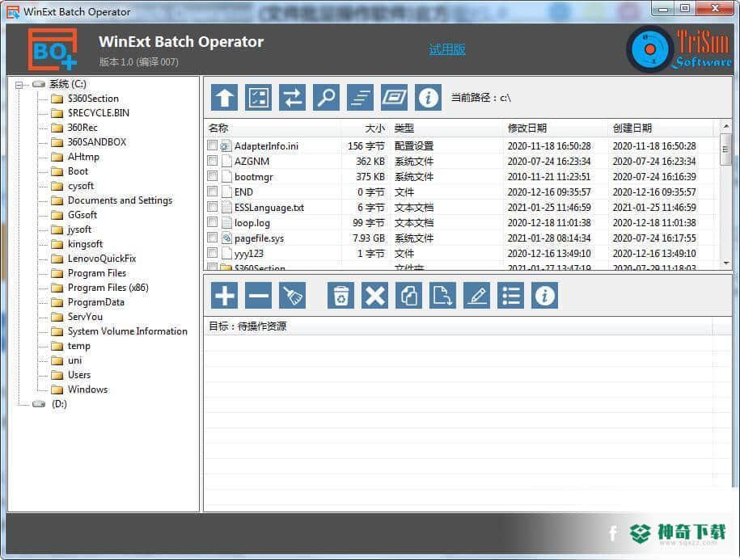Click the 系统 (C:) drive icon
The height and width of the screenshot is (560, 740).
click(x=39, y=84)
